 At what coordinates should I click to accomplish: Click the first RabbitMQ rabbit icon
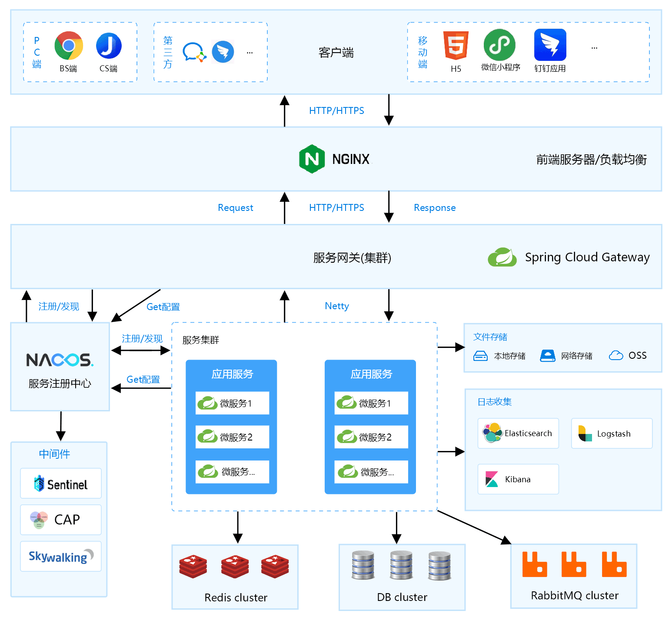[x=535, y=564]
